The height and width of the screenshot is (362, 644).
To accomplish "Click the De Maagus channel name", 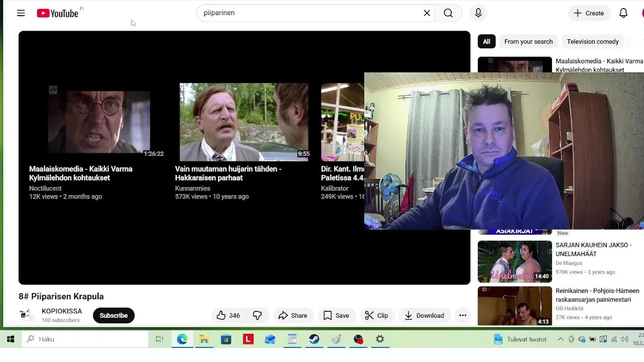I will click(569, 263).
